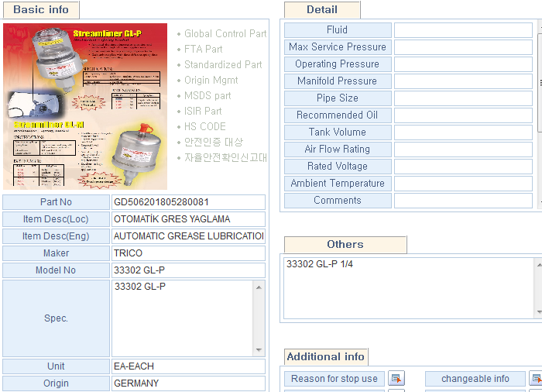The width and height of the screenshot is (542, 392).
Task: Click the Part No label
Action: click(x=56, y=202)
